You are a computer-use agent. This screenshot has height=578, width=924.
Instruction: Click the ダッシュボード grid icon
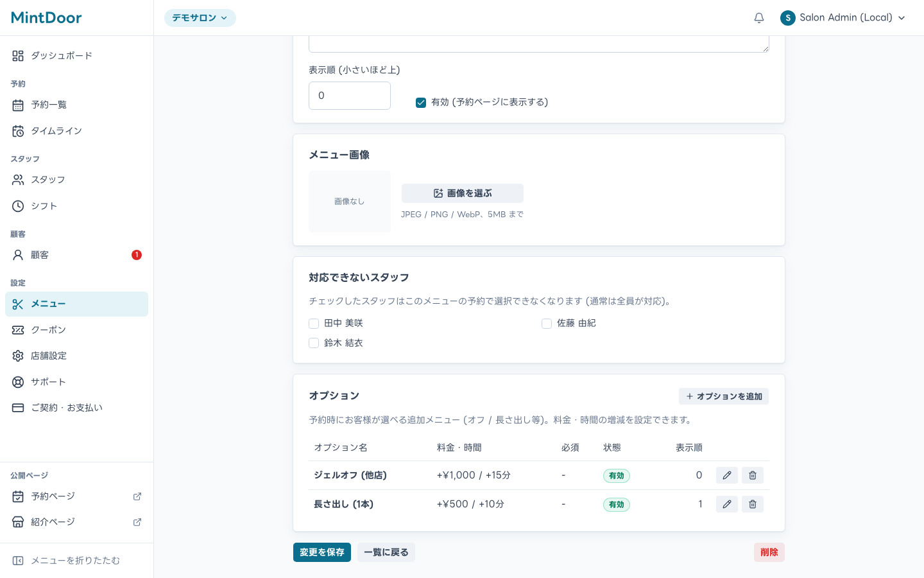coord(18,56)
